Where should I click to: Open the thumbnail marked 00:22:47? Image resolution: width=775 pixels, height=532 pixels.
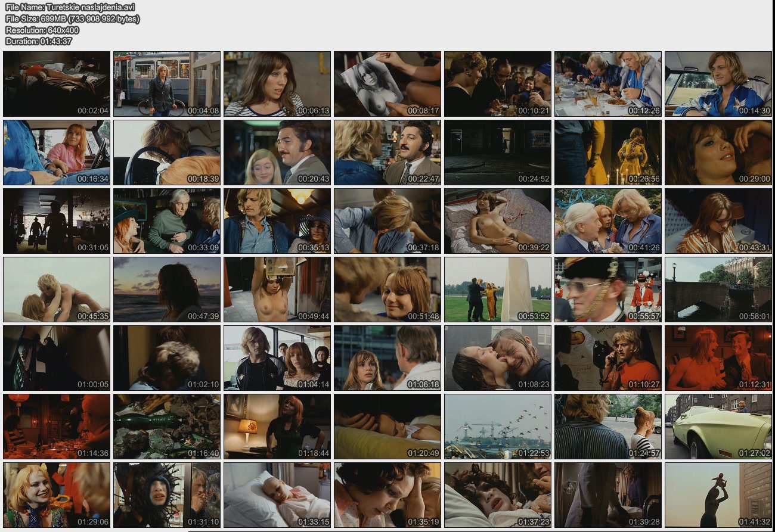tap(387, 153)
